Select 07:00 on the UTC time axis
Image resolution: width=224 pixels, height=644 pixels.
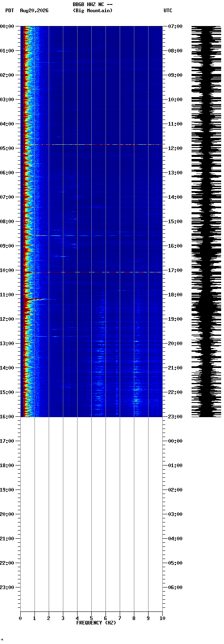tap(175, 26)
